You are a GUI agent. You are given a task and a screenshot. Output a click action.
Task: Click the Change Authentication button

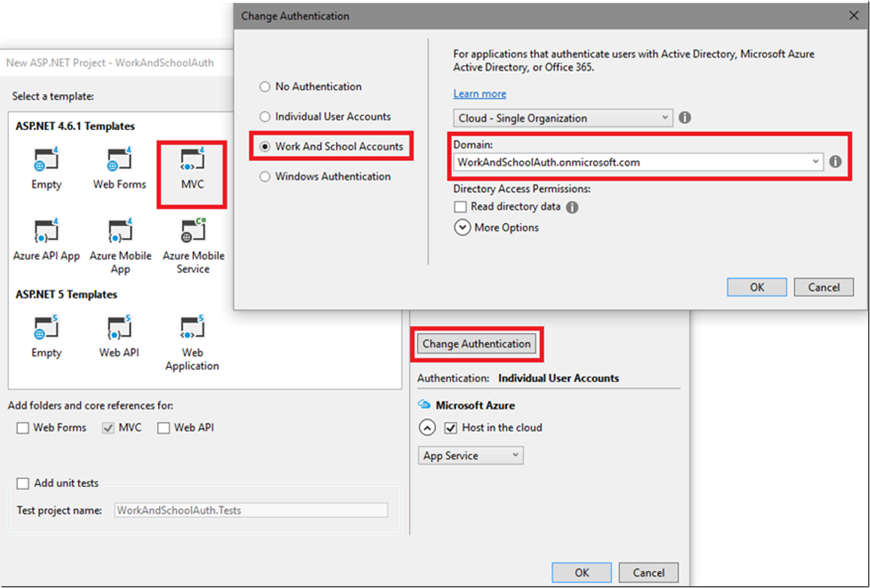(x=476, y=344)
